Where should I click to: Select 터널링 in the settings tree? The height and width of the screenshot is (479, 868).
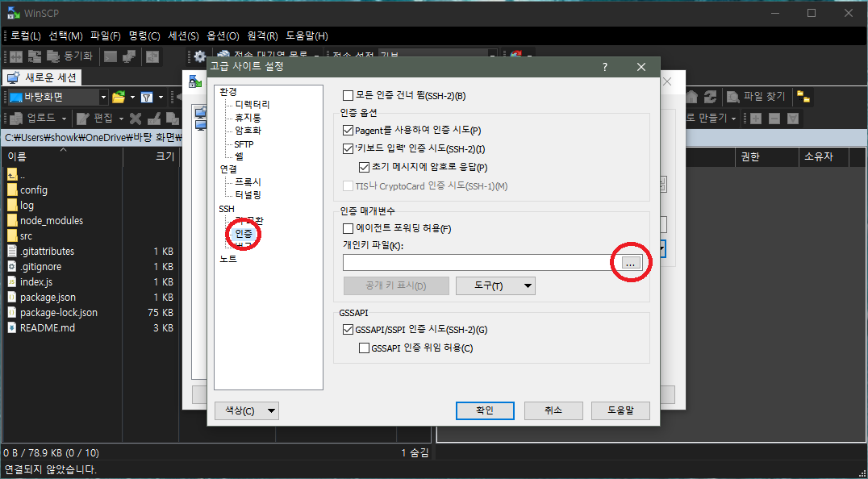click(x=248, y=194)
